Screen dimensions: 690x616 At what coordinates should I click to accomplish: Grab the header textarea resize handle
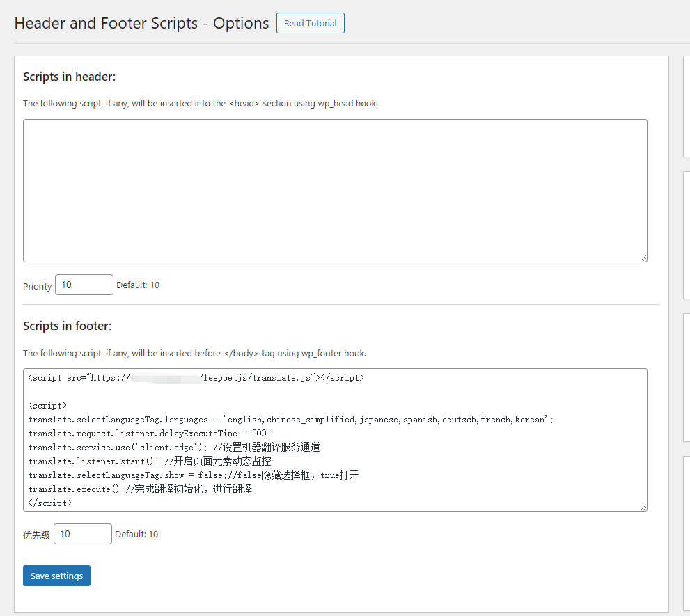tap(643, 258)
